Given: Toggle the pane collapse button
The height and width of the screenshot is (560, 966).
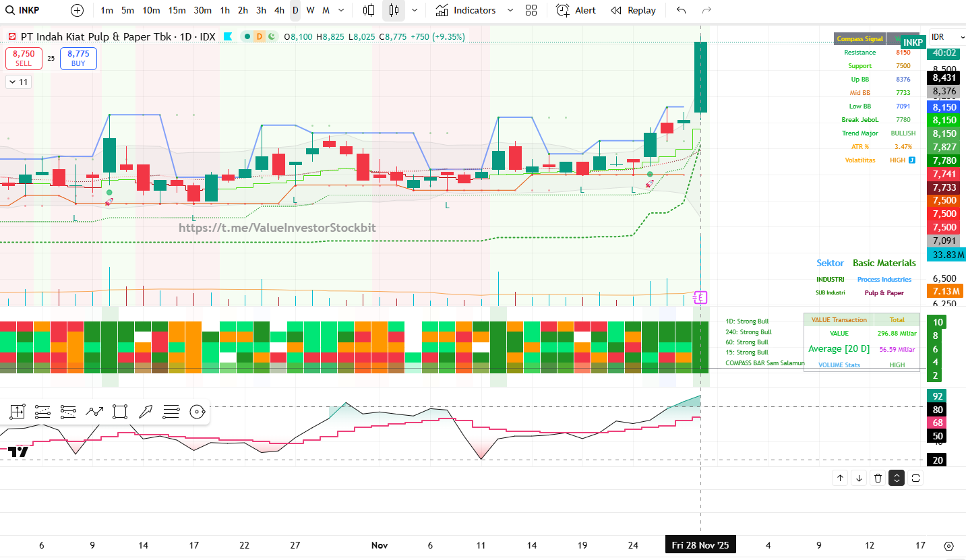Looking at the screenshot, I should (897, 478).
